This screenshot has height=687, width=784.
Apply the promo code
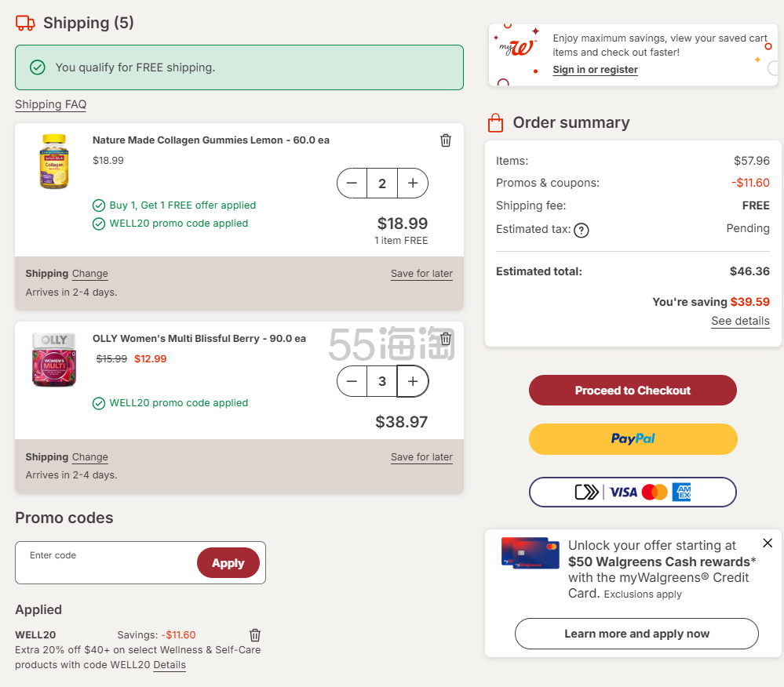(228, 563)
